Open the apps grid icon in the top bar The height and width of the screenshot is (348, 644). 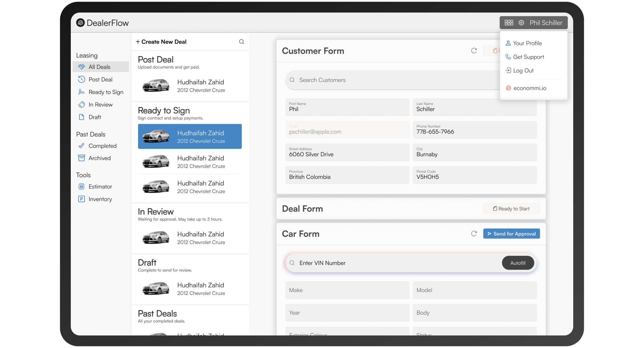(509, 22)
